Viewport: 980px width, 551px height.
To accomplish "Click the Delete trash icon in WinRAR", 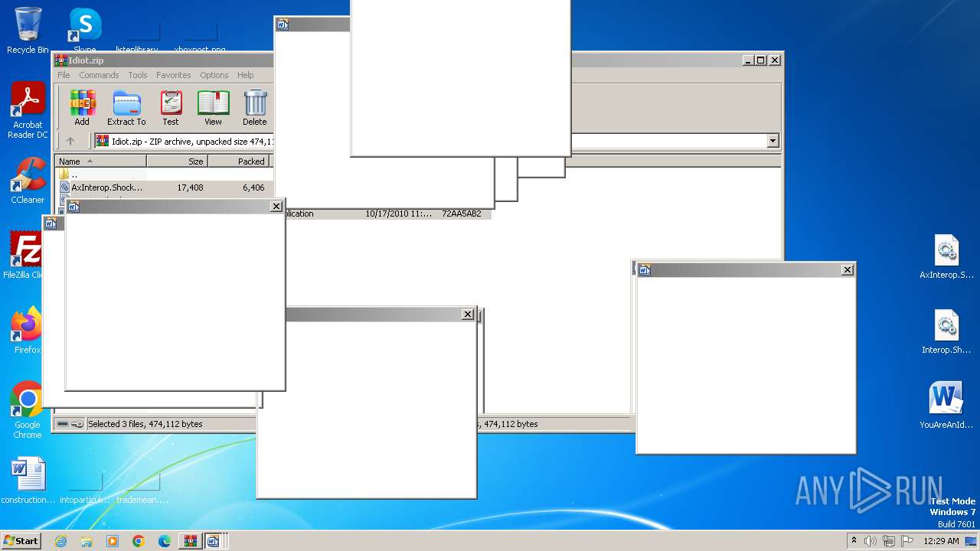I will click(x=255, y=107).
